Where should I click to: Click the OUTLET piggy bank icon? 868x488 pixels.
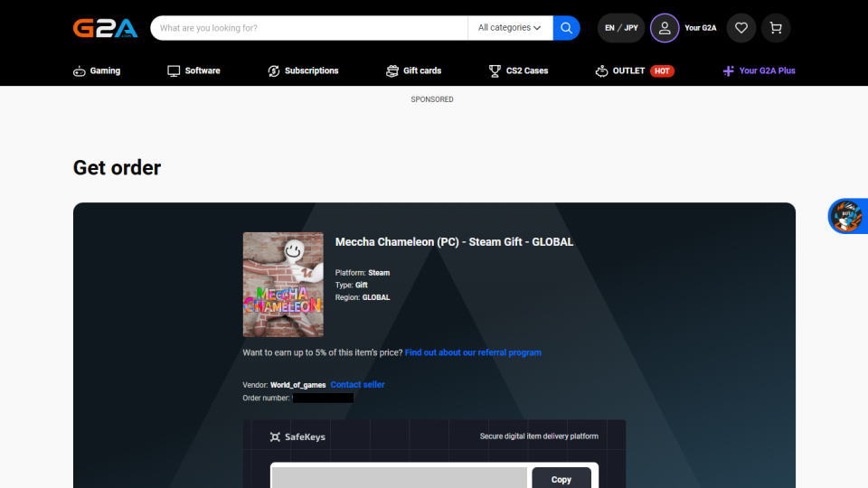click(601, 70)
